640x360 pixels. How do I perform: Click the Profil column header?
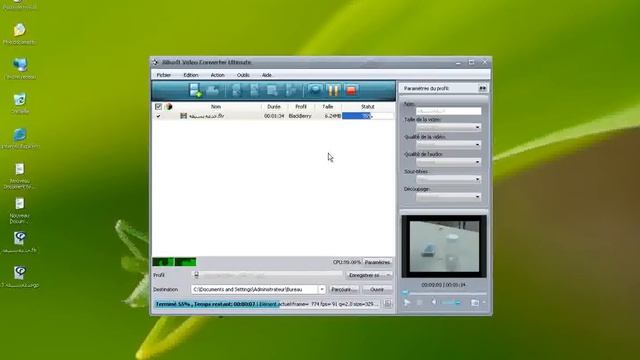point(300,107)
